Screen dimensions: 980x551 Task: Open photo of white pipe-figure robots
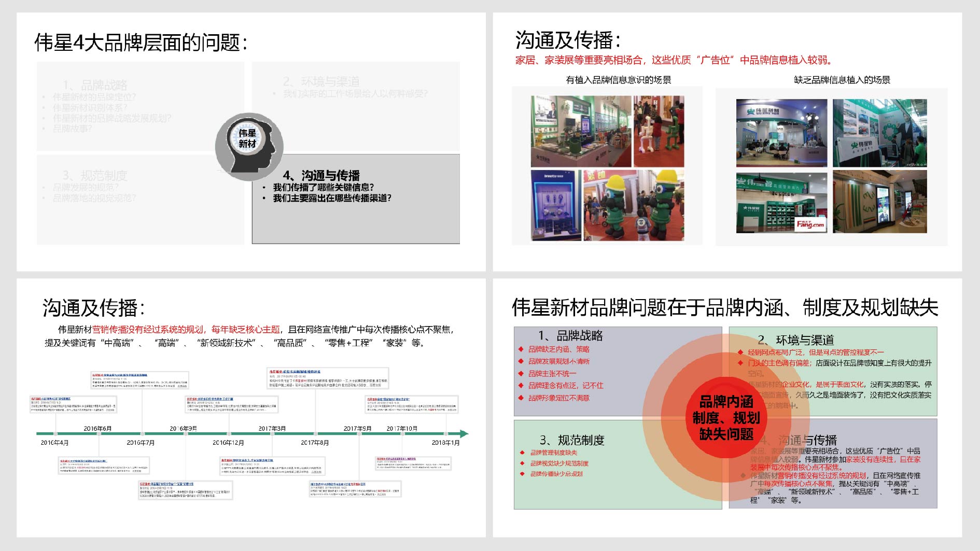(x=659, y=131)
